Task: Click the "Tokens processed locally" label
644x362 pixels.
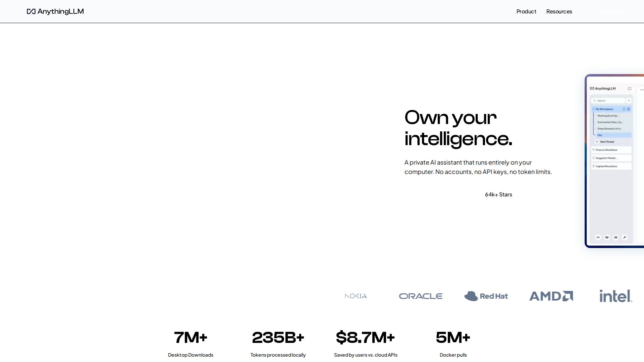Action: (278, 355)
